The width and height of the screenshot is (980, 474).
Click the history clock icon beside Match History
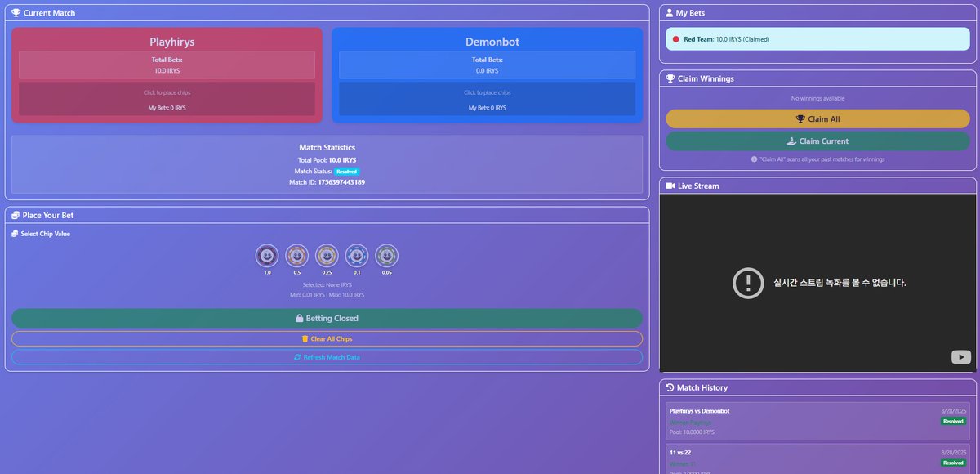coord(670,387)
